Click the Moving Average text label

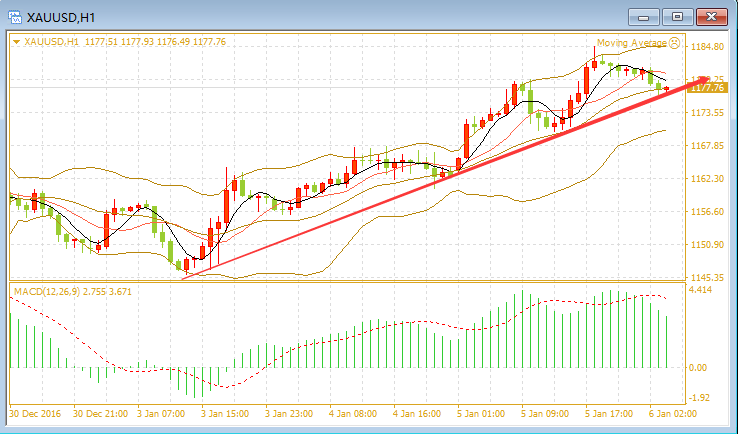coord(632,43)
